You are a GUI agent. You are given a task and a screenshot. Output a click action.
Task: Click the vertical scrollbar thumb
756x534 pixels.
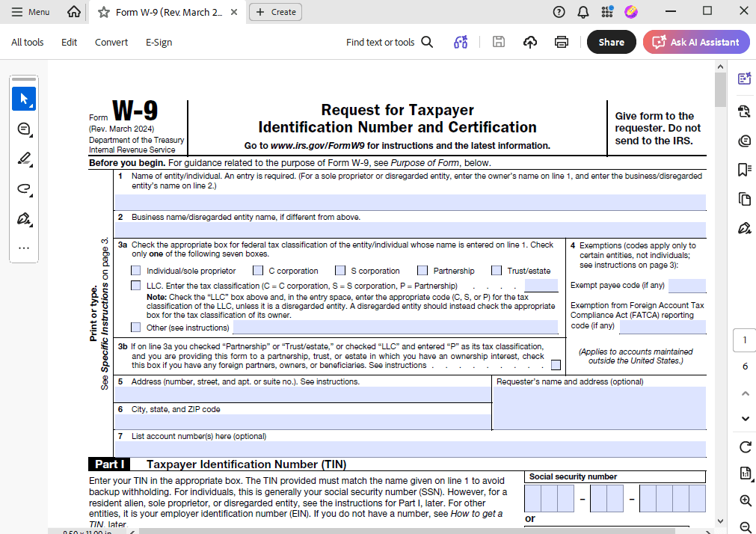[720, 90]
